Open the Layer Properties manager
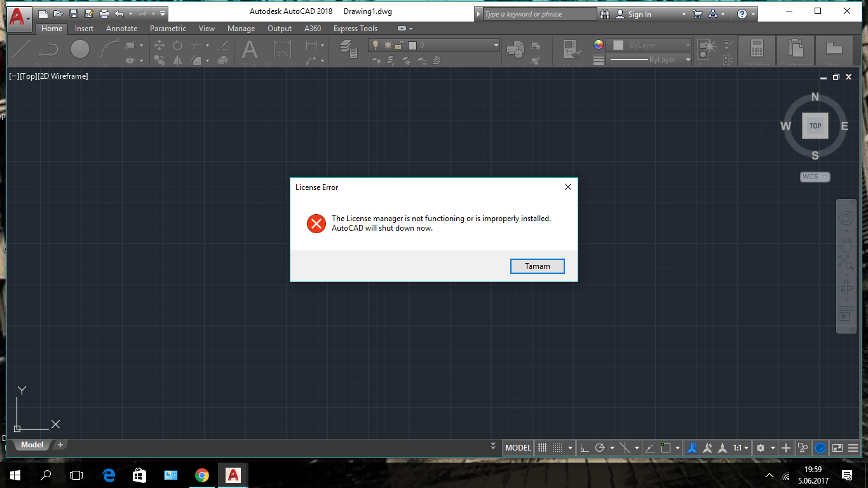The width and height of the screenshot is (868, 488). pyautogui.click(x=347, y=50)
